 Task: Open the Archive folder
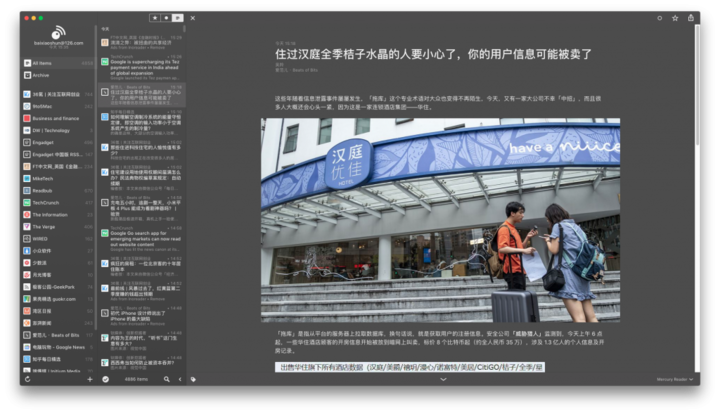click(59, 75)
